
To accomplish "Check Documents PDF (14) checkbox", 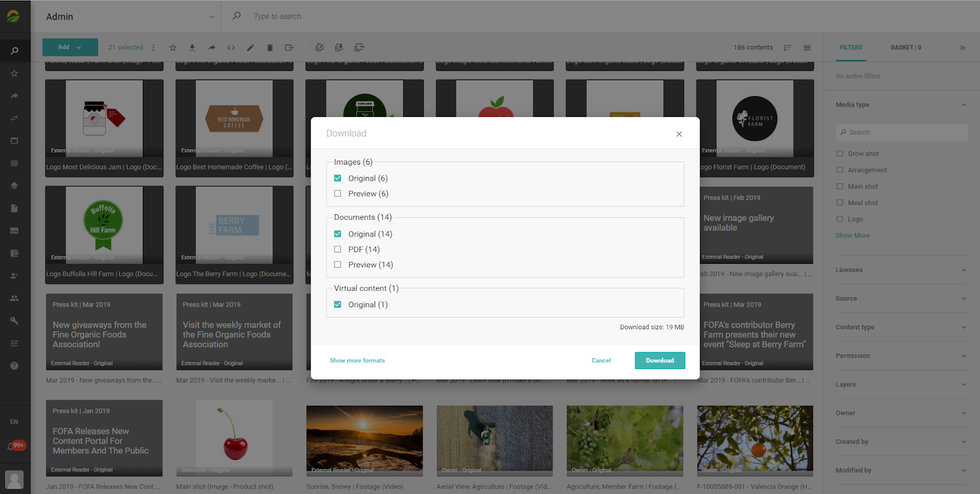I will pos(337,249).
